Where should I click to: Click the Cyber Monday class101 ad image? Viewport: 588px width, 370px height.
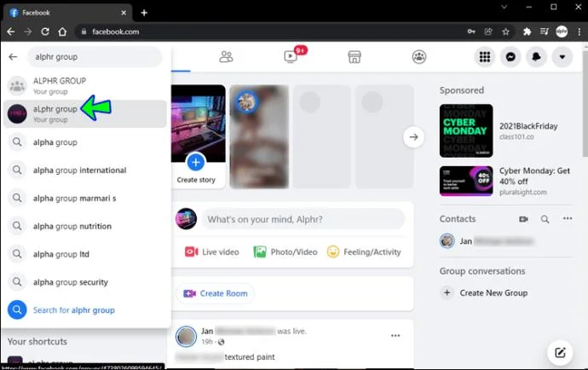[x=466, y=131]
